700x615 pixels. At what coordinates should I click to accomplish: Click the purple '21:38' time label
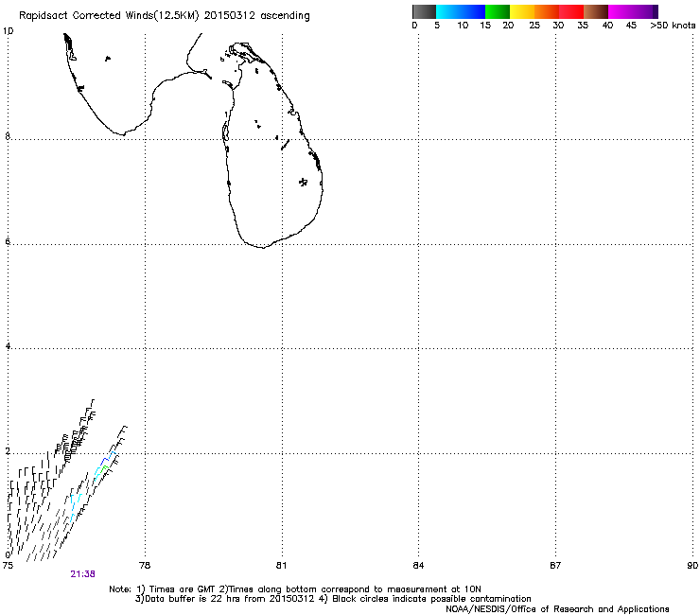coord(82,574)
